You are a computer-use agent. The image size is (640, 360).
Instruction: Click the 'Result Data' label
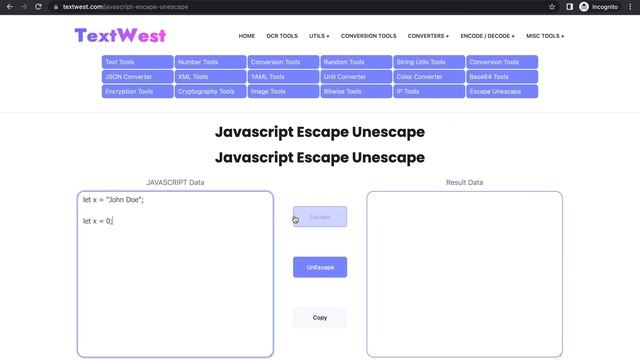click(x=464, y=182)
